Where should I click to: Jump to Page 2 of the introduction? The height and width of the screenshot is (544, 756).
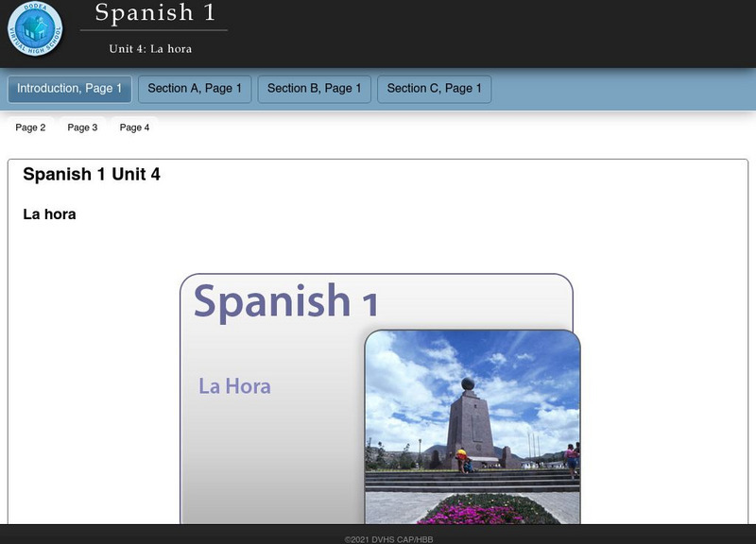click(30, 127)
